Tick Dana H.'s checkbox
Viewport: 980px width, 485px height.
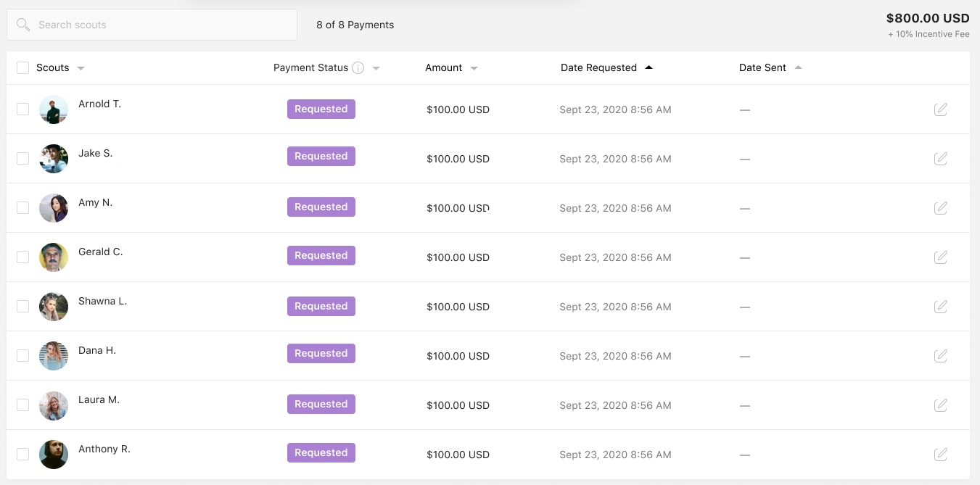(x=23, y=356)
